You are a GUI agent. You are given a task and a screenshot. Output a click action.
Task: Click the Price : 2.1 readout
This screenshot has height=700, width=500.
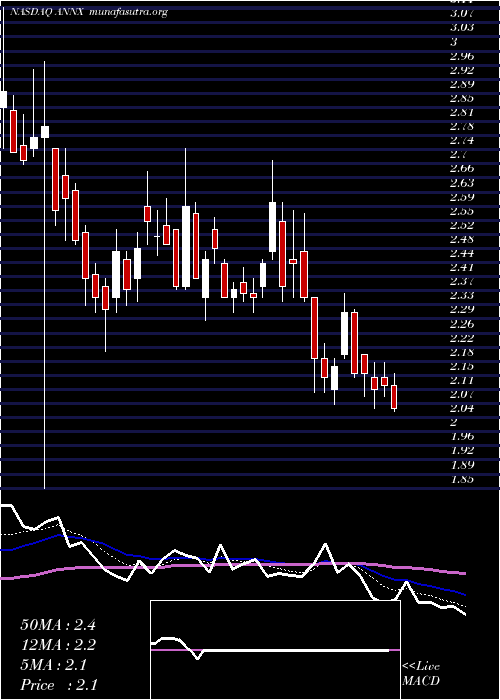pyautogui.click(x=58, y=685)
